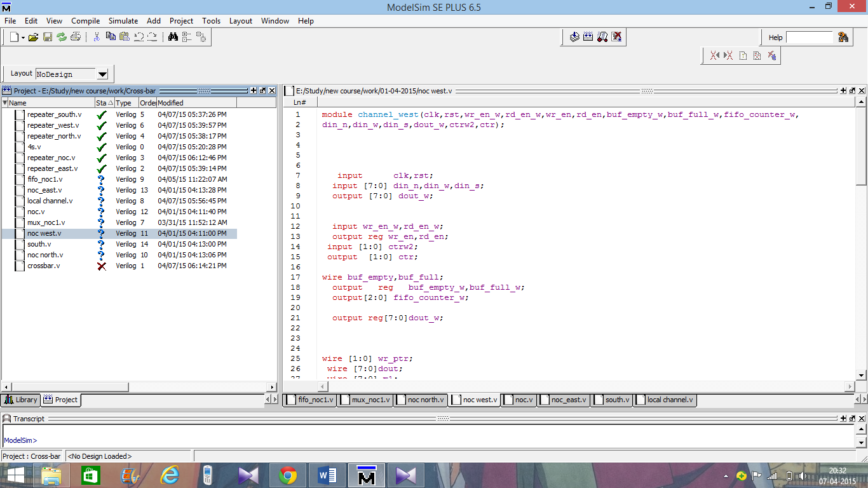Click the Break icon with red X

pyautogui.click(x=616, y=37)
